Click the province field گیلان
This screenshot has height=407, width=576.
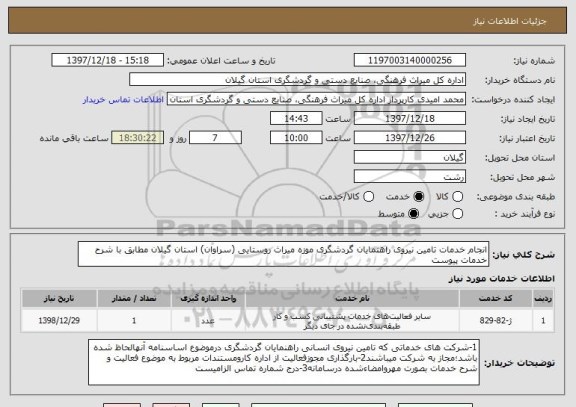point(410,158)
